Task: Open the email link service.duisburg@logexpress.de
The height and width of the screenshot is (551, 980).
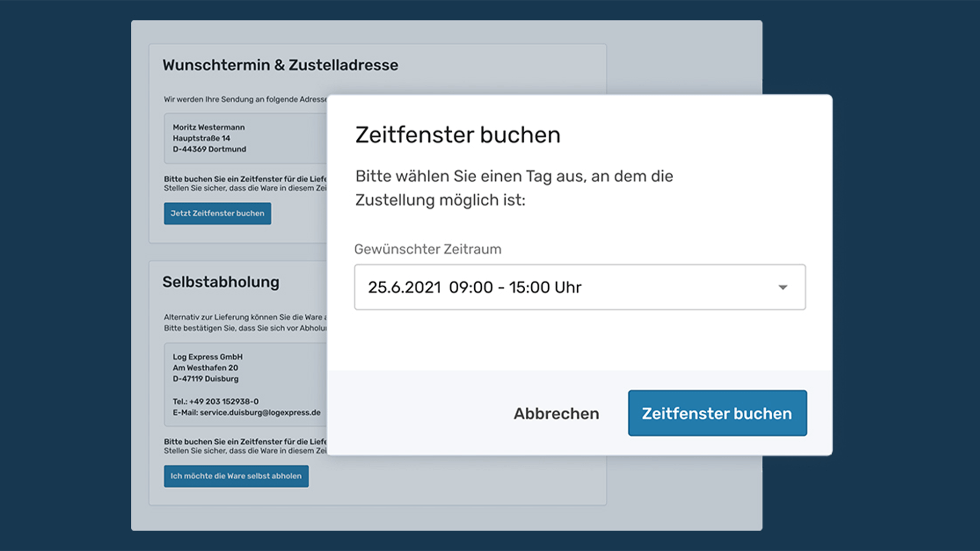Action: tap(264, 413)
